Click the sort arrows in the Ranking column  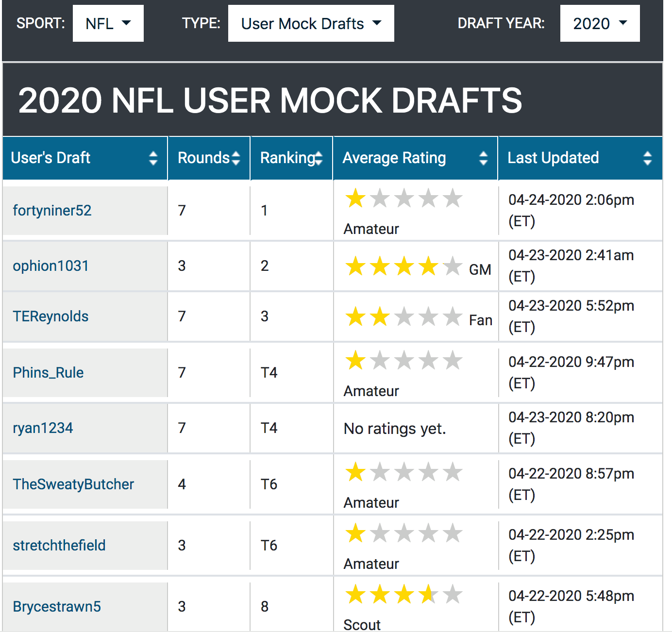click(319, 158)
